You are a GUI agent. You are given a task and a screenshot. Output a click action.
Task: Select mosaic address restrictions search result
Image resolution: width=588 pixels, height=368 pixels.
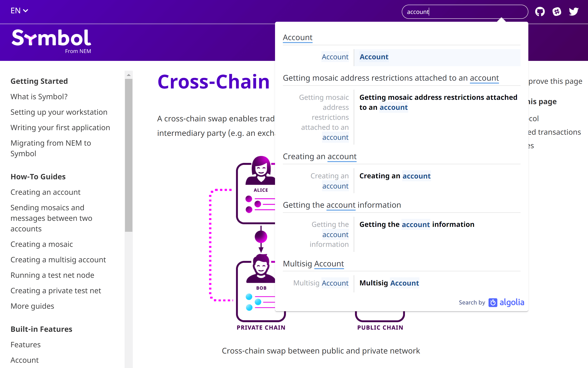coord(438,102)
